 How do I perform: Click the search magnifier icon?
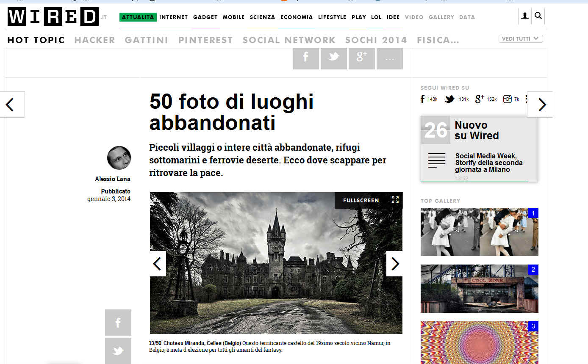(x=538, y=16)
